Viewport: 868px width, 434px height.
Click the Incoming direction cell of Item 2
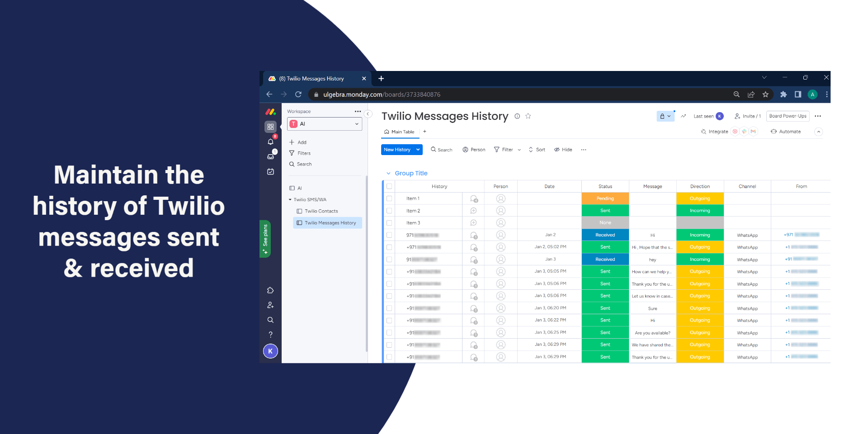[700, 211]
